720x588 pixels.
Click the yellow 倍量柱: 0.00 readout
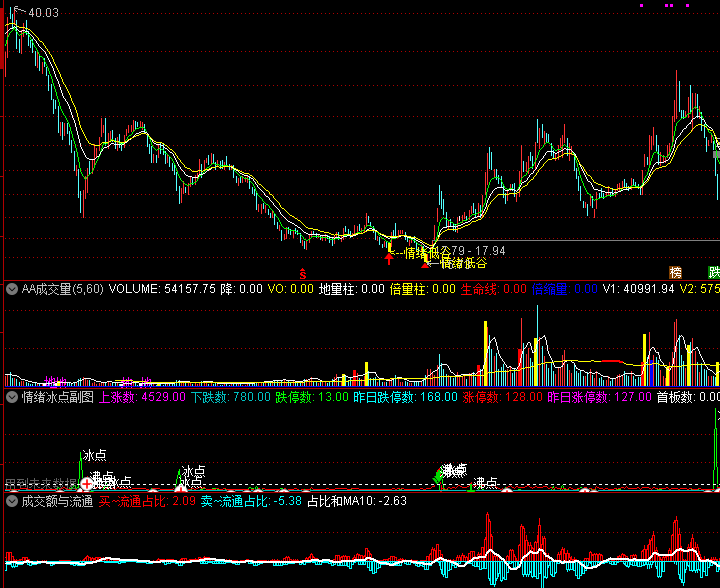coord(422,289)
